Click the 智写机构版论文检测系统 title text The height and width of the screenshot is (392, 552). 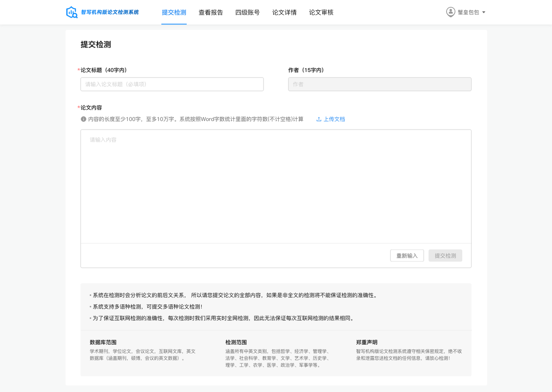(110, 12)
